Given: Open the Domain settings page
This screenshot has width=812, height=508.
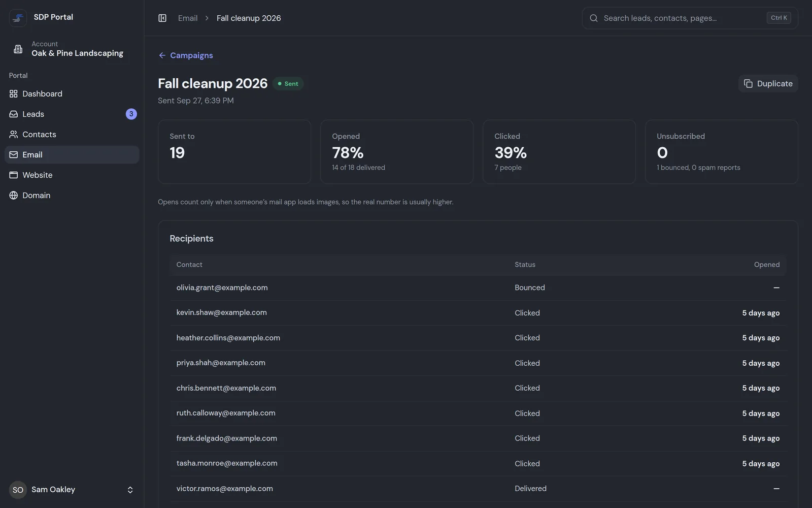Looking at the screenshot, I should tap(72, 196).
